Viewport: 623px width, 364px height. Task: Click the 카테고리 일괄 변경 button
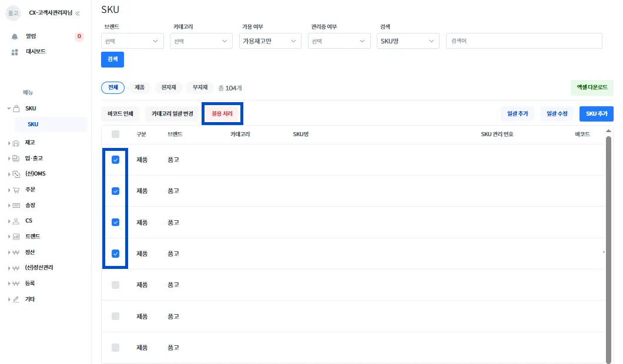[172, 113]
